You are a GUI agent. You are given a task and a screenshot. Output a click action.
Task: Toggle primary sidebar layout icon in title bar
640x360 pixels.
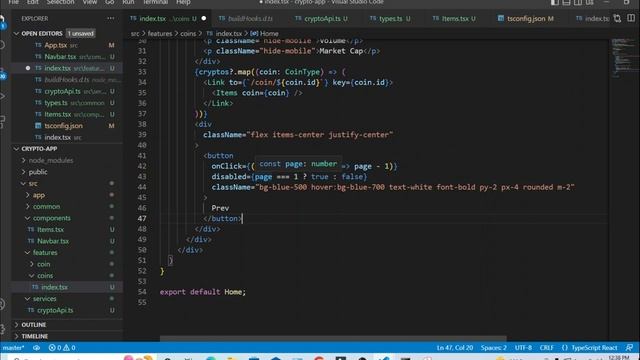[x=555, y=2]
